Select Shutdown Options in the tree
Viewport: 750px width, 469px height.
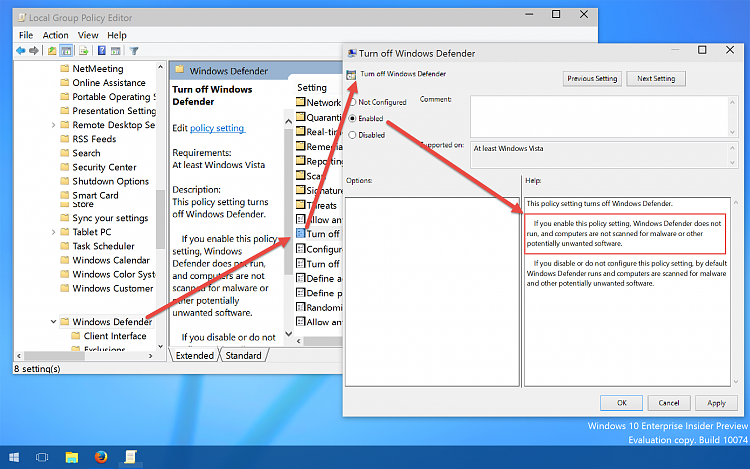(110, 181)
